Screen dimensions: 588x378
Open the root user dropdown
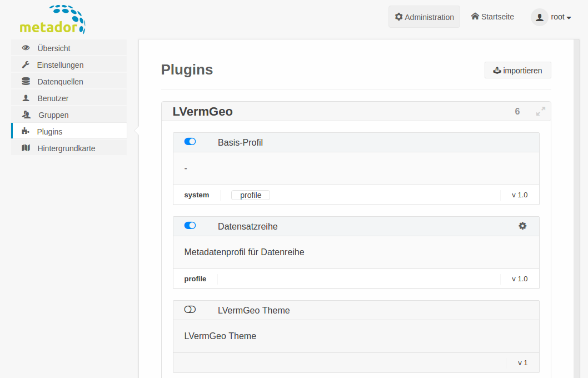tap(561, 17)
